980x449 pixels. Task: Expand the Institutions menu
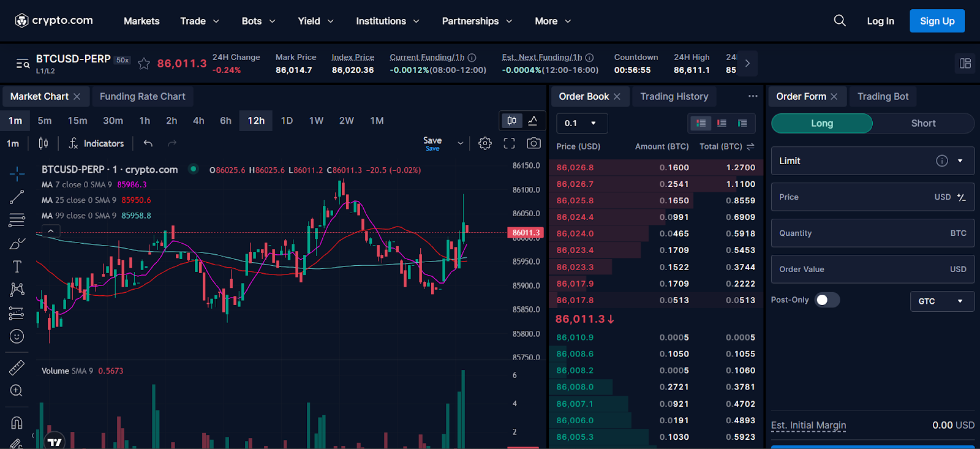[388, 21]
